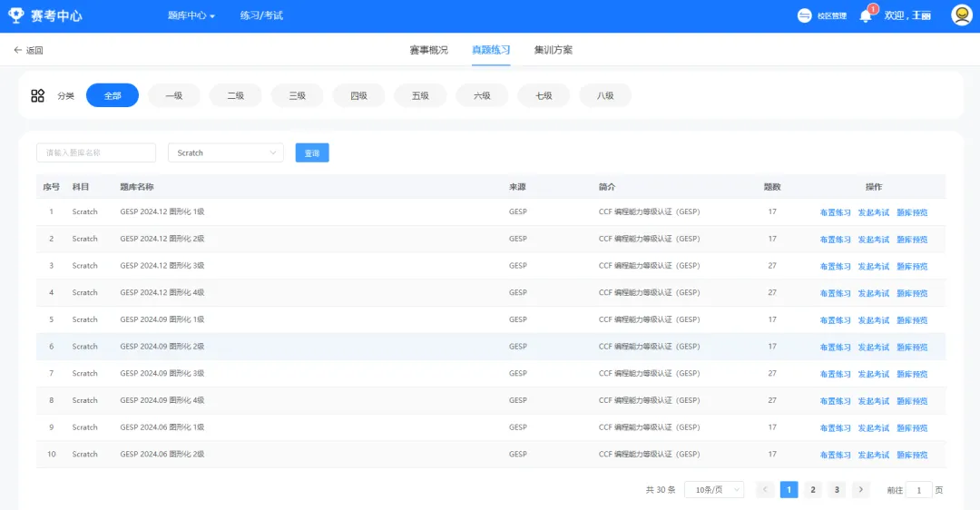Click the 查询 search button

[312, 152]
